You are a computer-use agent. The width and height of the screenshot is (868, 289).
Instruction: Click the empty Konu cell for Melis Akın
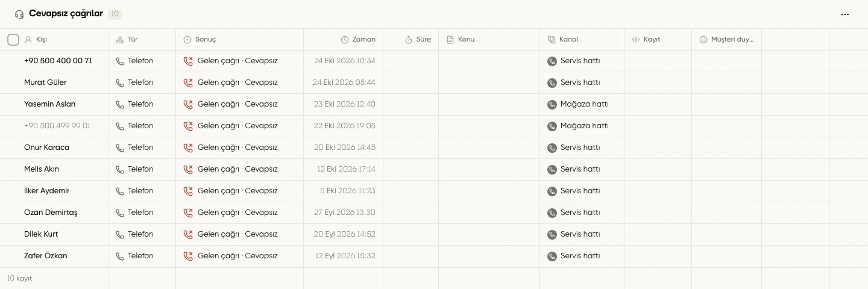coord(489,169)
